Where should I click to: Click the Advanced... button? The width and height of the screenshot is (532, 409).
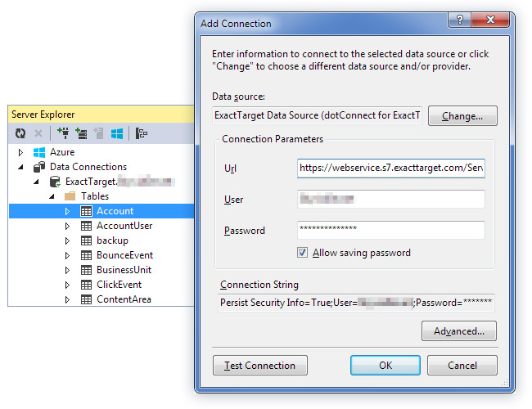(458, 331)
